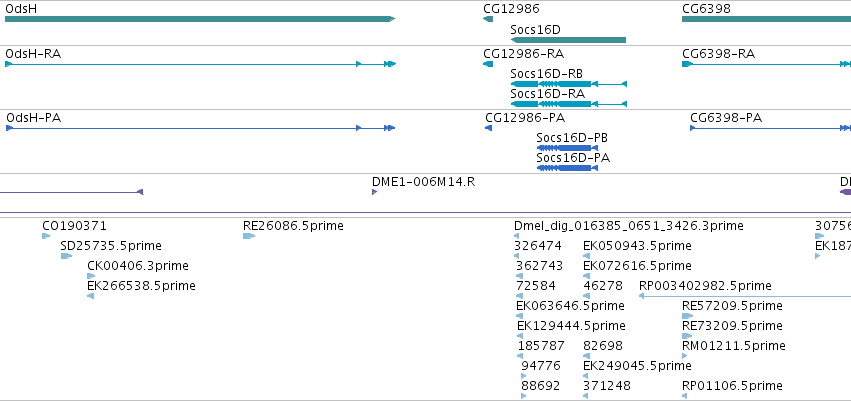The height and width of the screenshot is (401, 851).
Task: Click the RE73209.5prime EST
Action: tap(687, 336)
